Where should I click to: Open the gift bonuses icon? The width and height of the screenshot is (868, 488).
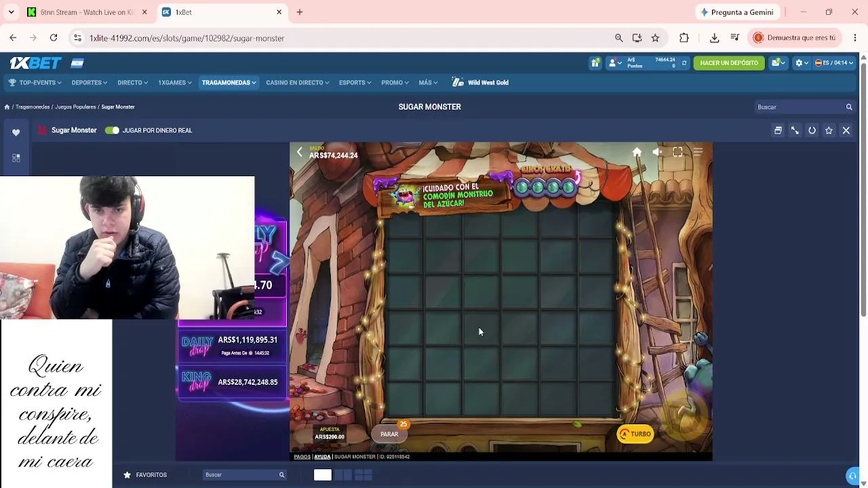[595, 63]
